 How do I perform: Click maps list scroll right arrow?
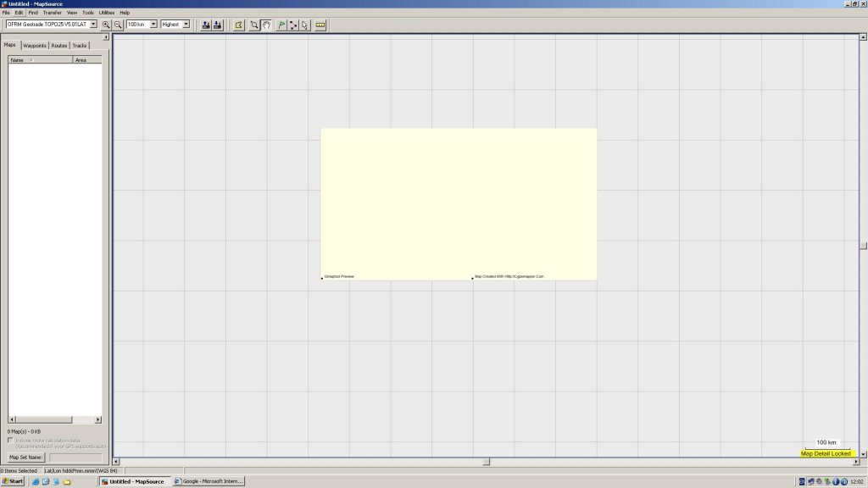[x=98, y=419]
